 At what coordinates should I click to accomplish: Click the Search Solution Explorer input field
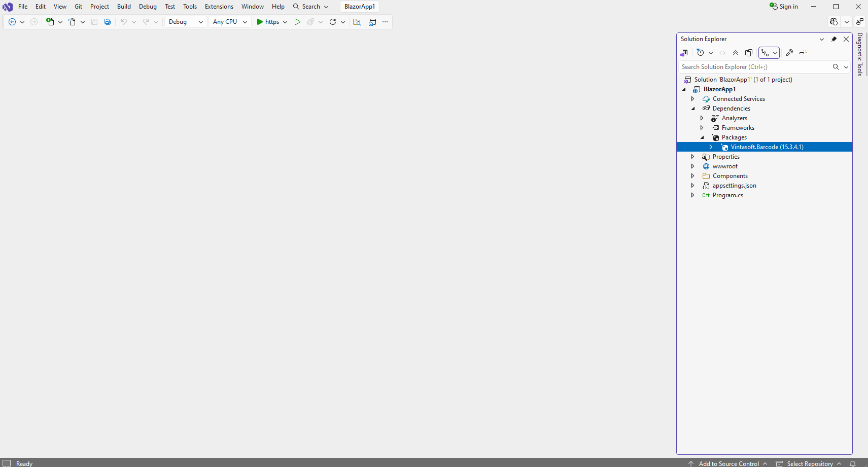(x=754, y=67)
